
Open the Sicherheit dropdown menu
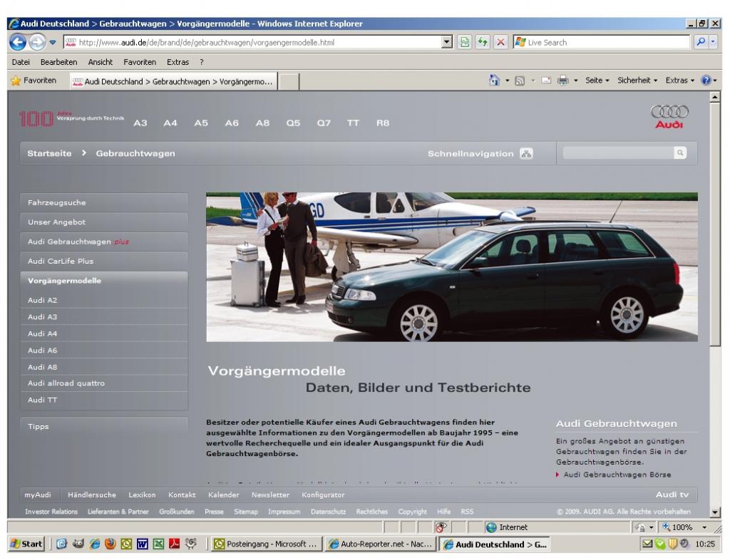pyautogui.click(x=637, y=81)
